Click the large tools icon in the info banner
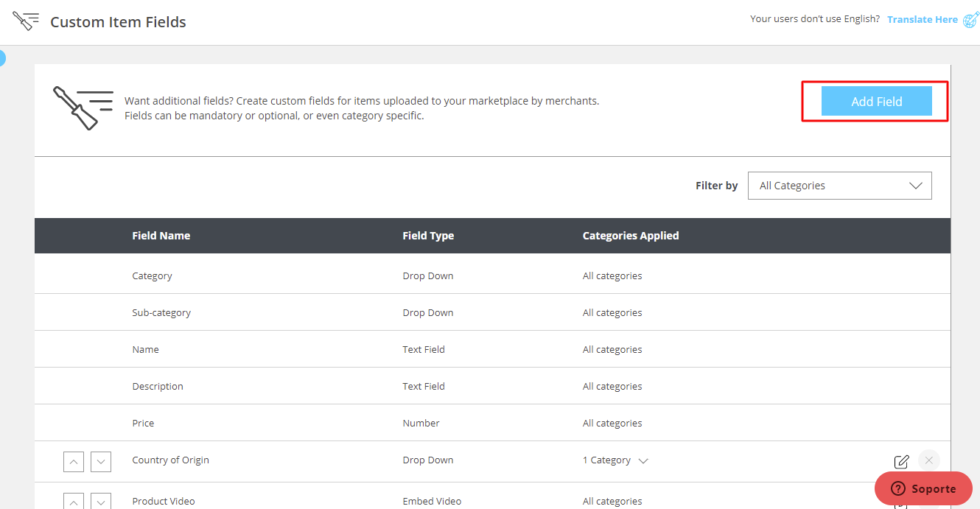The width and height of the screenshot is (980, 509). pos(83,108)
